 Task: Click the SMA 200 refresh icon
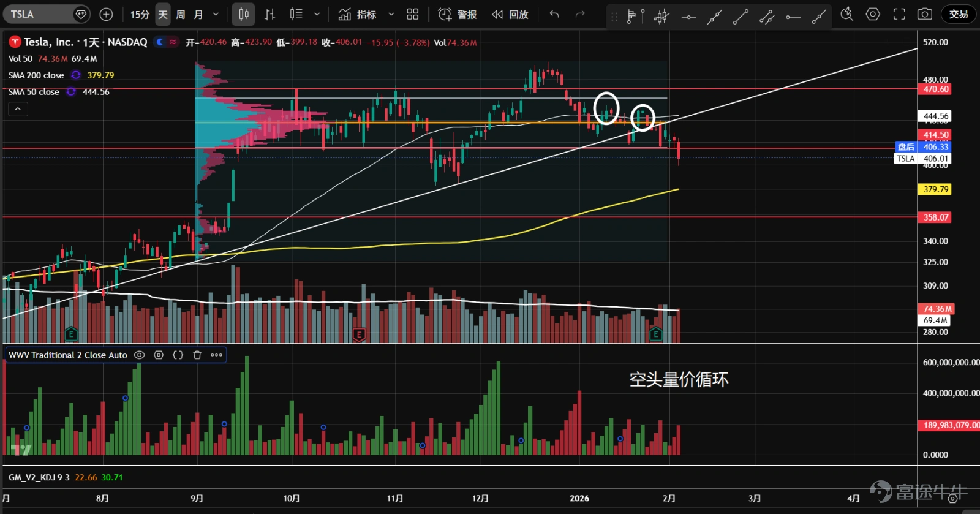pos(76,75)
